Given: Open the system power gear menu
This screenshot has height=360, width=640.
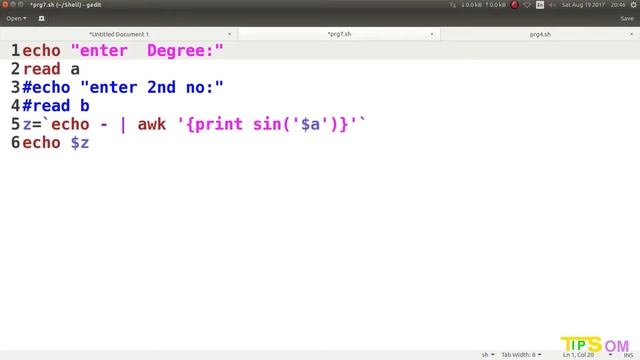Looking at the screenshot, I should pos(634,5).
